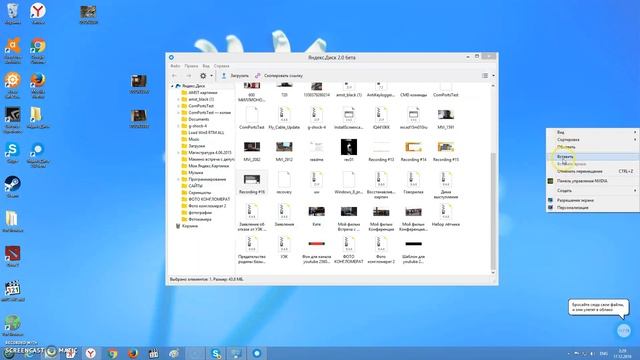Select the MVI_2012 video thumbnail

coord(284,150)
